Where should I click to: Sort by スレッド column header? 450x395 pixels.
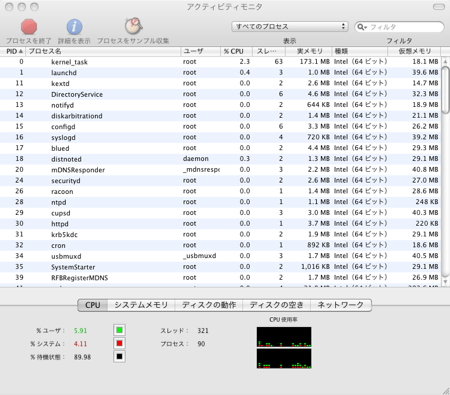coord(269,51)
